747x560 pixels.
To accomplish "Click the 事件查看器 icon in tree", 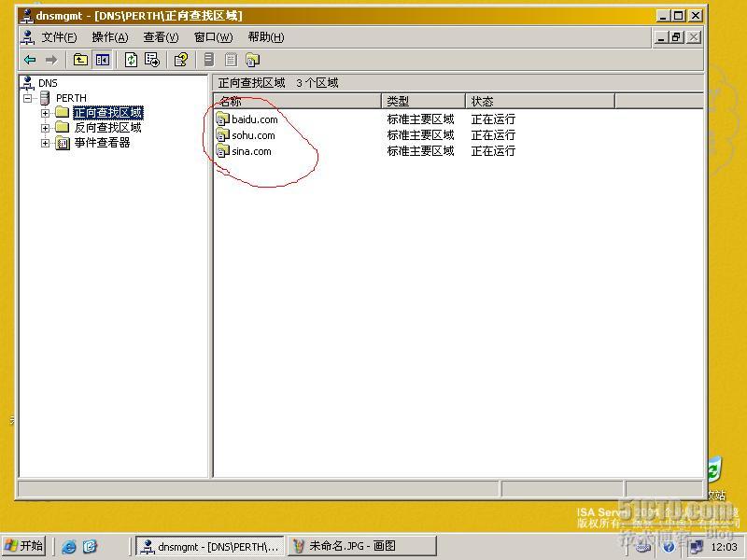I will tap(63, 143).
